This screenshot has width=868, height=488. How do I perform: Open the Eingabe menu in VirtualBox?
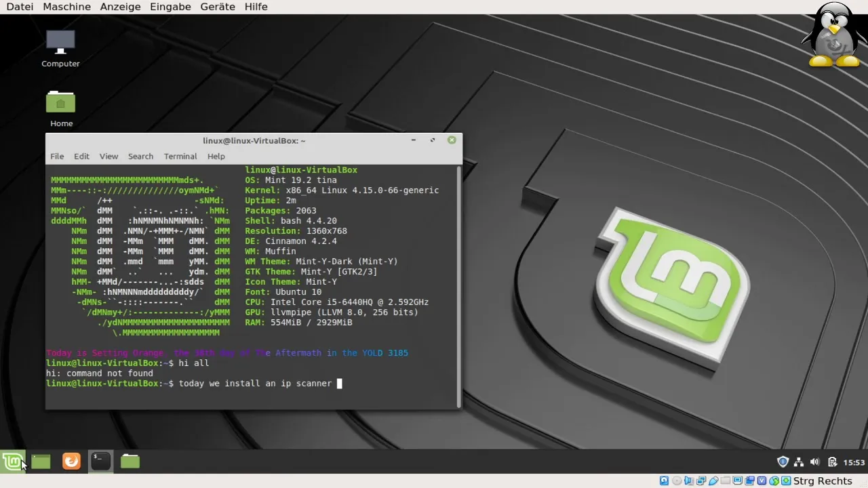point(170,7)
